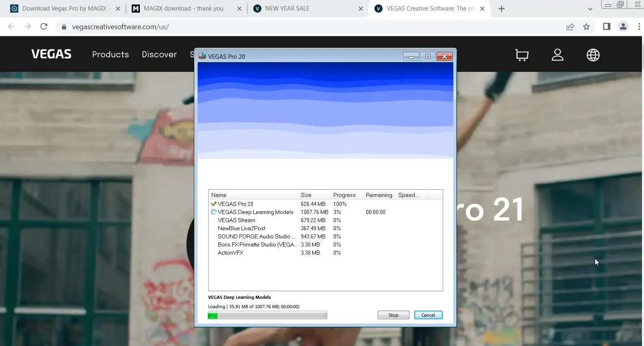Image resolution: width=644 pixels, height=346 pixels.
Task: Click the VEGAS logo in site header
Action: pyautogui.click(x=51, y=54)
